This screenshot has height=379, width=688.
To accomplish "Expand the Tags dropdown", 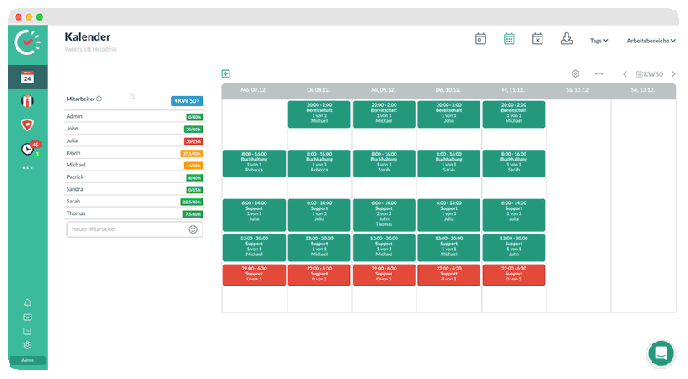I will (x=599, y=40).
